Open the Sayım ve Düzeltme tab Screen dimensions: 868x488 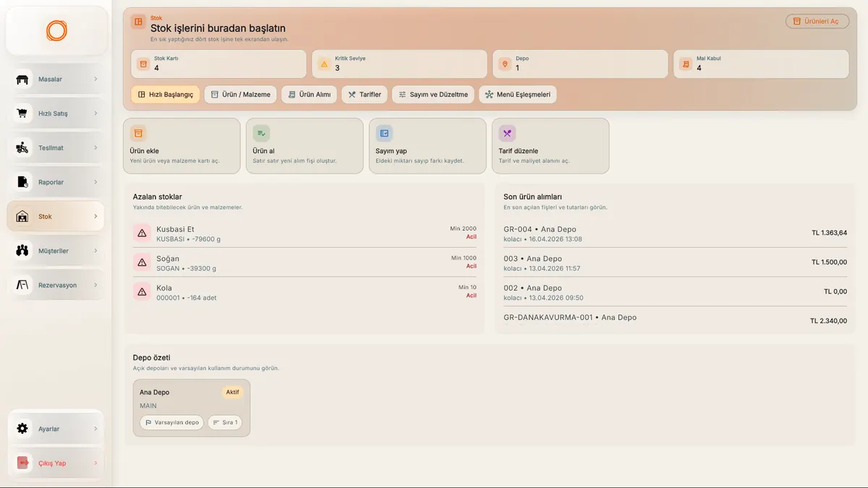coord(433,95)
